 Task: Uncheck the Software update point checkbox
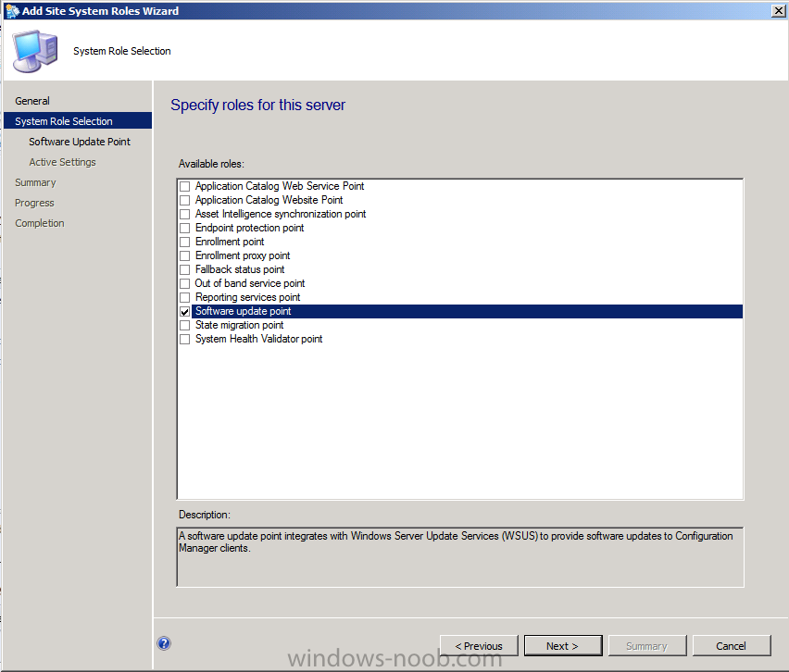point(184,311)
